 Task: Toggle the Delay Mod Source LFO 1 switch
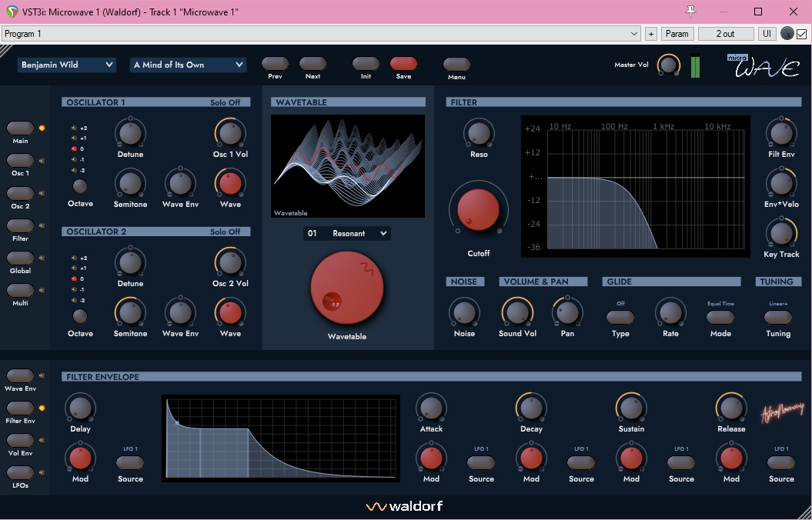(130, 462)
